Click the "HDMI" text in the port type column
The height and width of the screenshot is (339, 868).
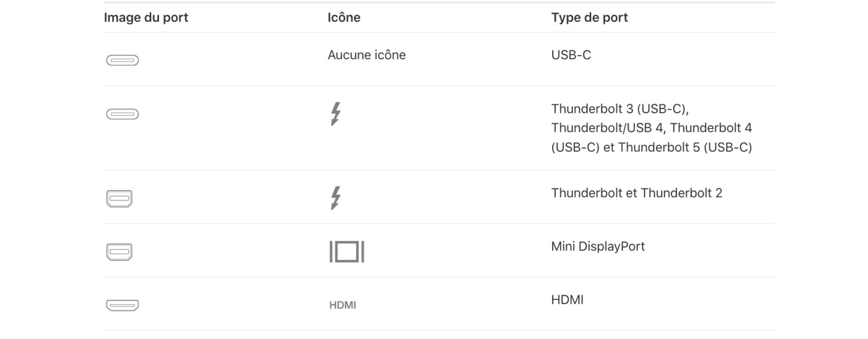pos(567,300)
